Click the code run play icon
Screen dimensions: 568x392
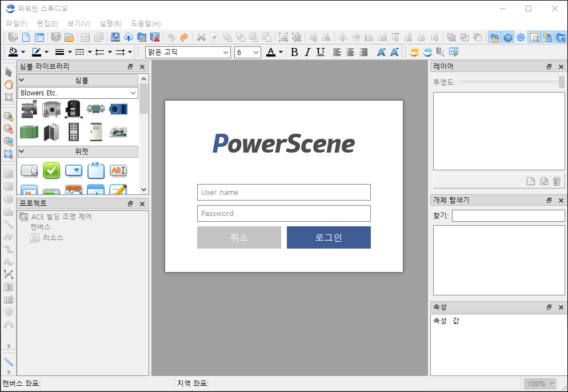454,52
